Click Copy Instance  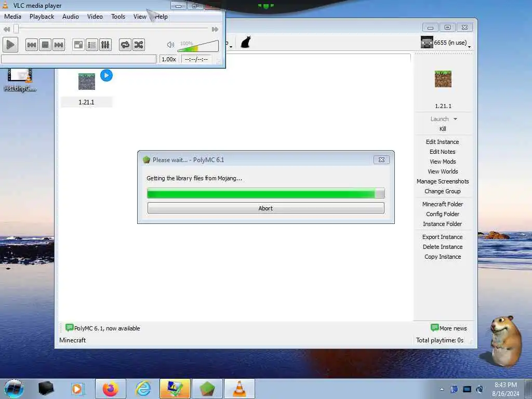(x=443, y=257)
